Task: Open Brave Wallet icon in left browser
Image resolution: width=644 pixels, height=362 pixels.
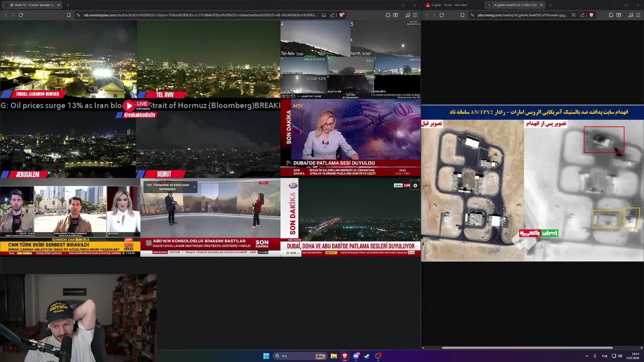Action: (395, 15)
